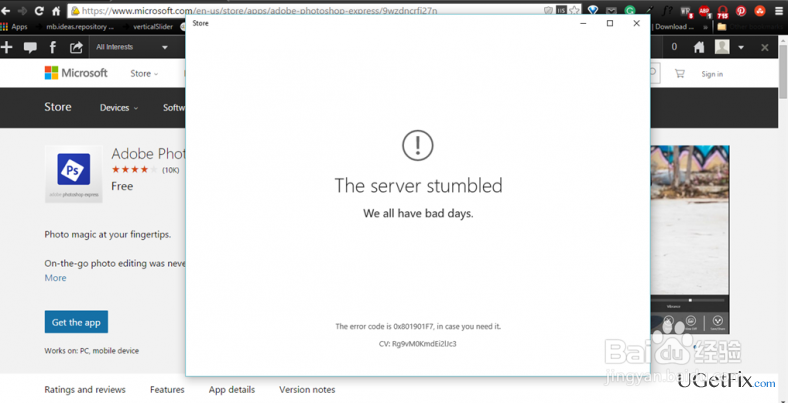The width and height of the screenshot is (788, 404).
Task: Reload the page with the refresh icon
Action: point(39,11)
